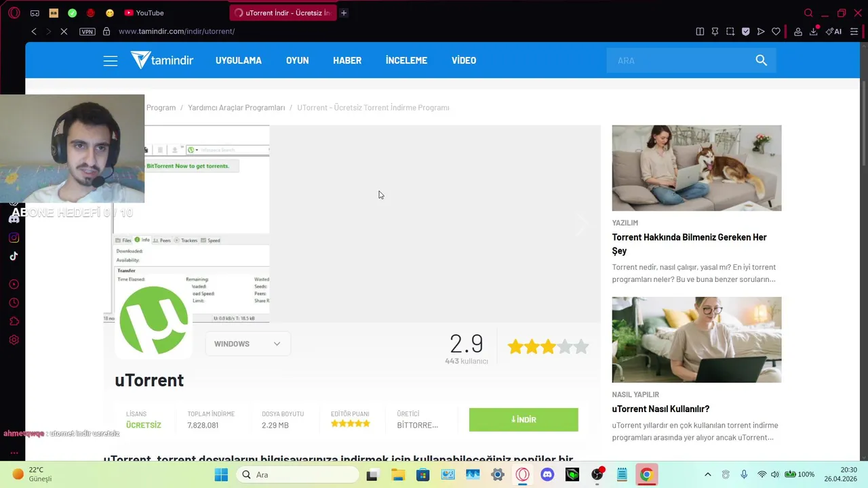Open Discord from the taskbar
868x488 pixels.
tap(547, 474)
